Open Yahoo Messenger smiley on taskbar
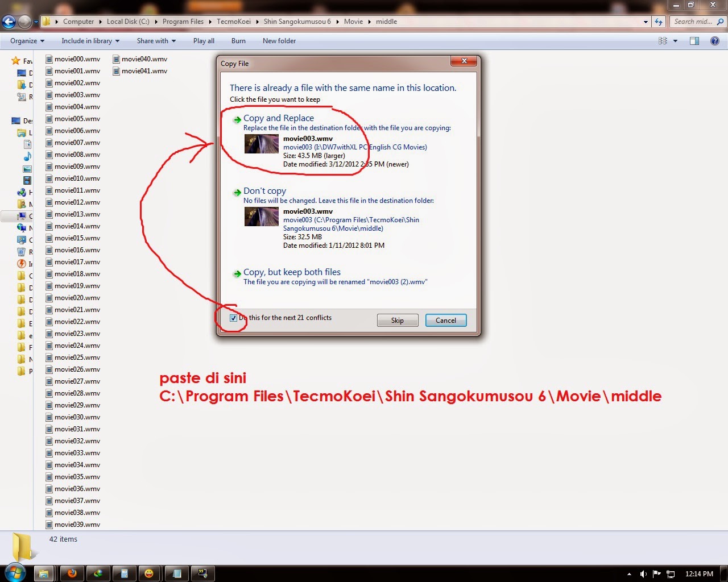Screen dimensions: 728x582 (149, 573)
